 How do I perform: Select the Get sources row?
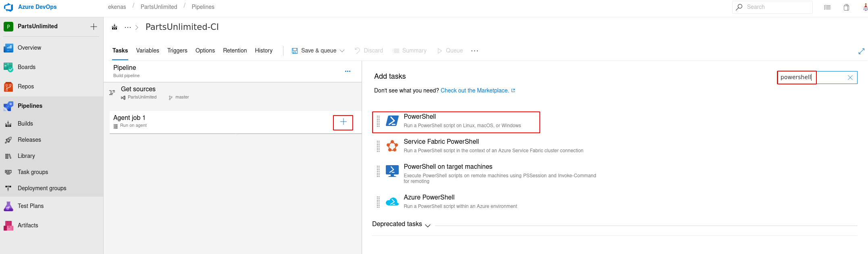pyautogui.click(x=233, y=92)
